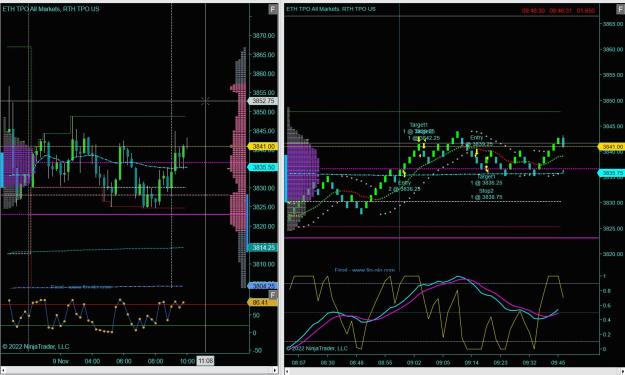Click the Entry label near 3836.25
Image resolution: width=625 pixels, height=375 pixels.
click(x=404, y=183)
